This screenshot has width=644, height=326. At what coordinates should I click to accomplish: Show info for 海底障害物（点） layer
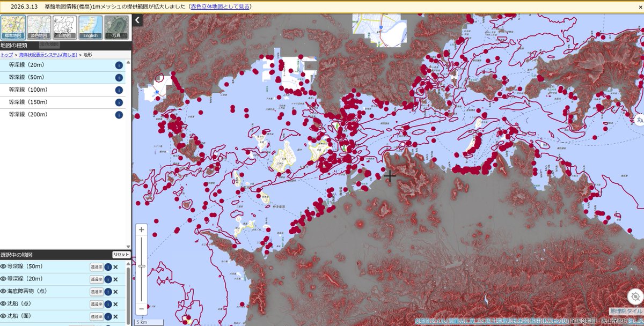click(x=108, y=292)
